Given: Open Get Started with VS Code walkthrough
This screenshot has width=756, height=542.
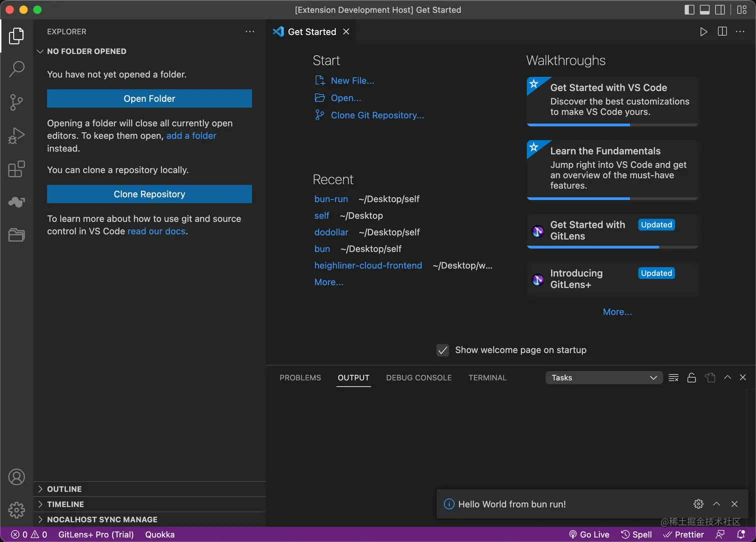Looking at the screenshot, I should pyautogui.click(x=612, y=101).
